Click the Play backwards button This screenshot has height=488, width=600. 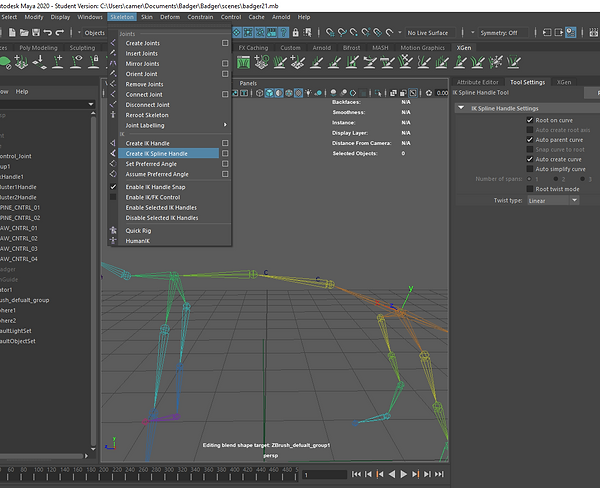392,474
